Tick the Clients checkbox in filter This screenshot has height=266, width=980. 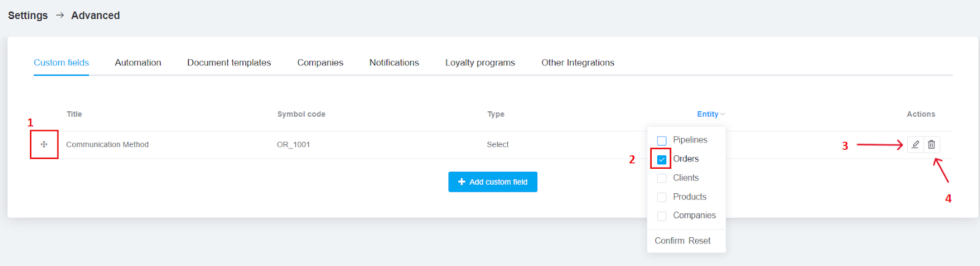point(661,179)
